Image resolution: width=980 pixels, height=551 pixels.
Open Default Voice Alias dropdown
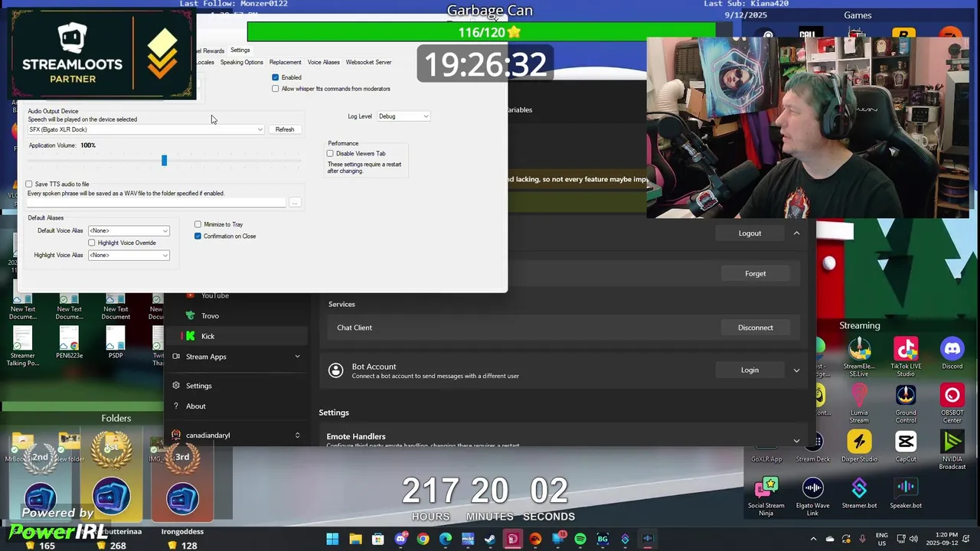pyautogui.click(x=129, y=230)
